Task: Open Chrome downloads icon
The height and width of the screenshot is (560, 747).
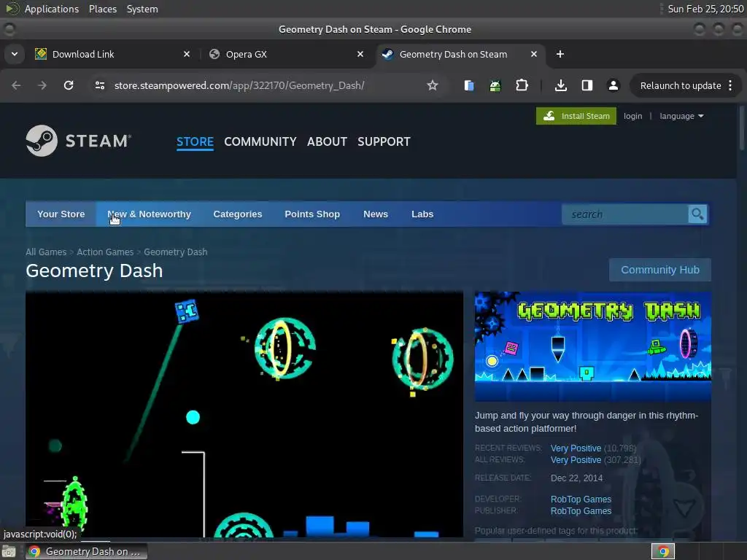Action: 561,85
